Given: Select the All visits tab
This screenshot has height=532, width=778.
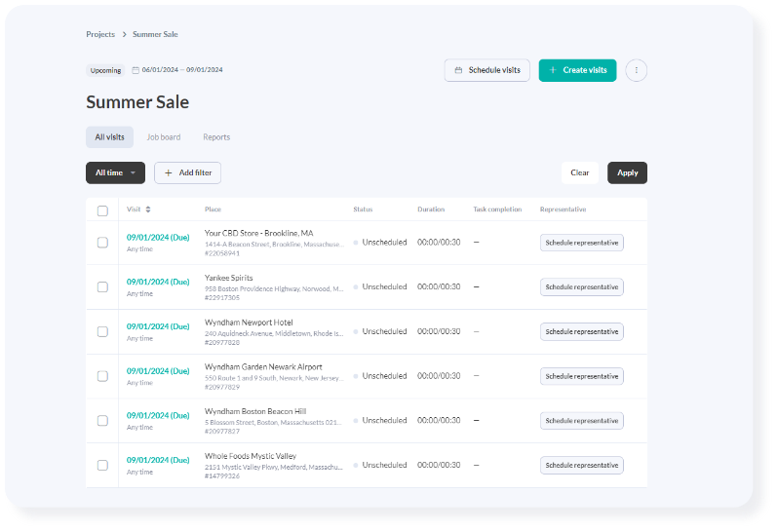Looking at the screenshot, I should click(x=109, y=137).
